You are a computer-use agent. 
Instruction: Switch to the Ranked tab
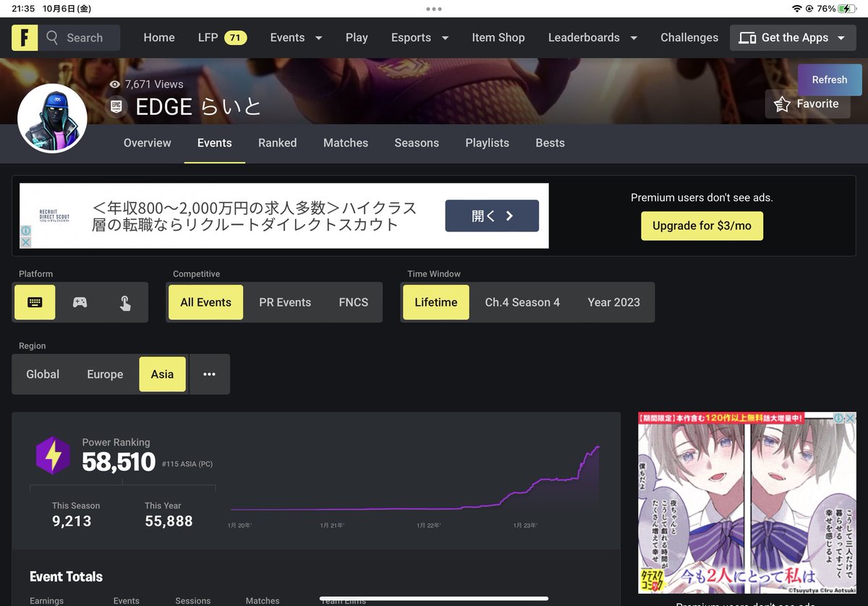click(278, 143)
